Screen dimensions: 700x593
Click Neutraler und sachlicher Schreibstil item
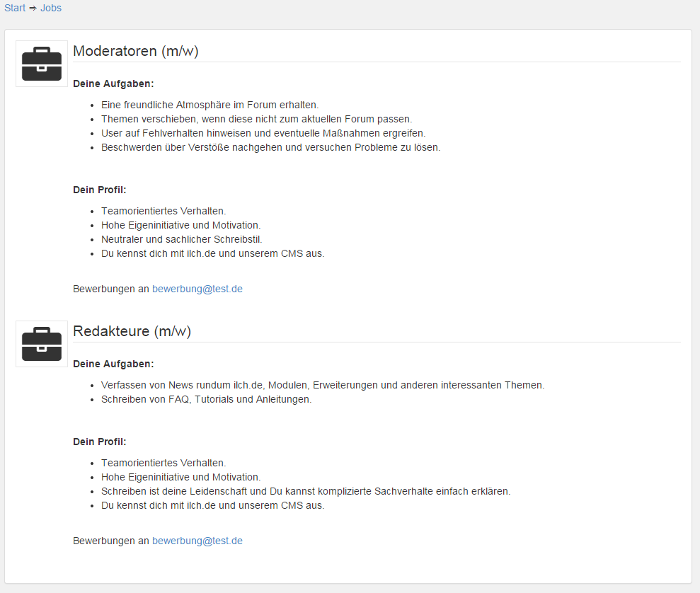pyautogui.click(x=182, y=240)
